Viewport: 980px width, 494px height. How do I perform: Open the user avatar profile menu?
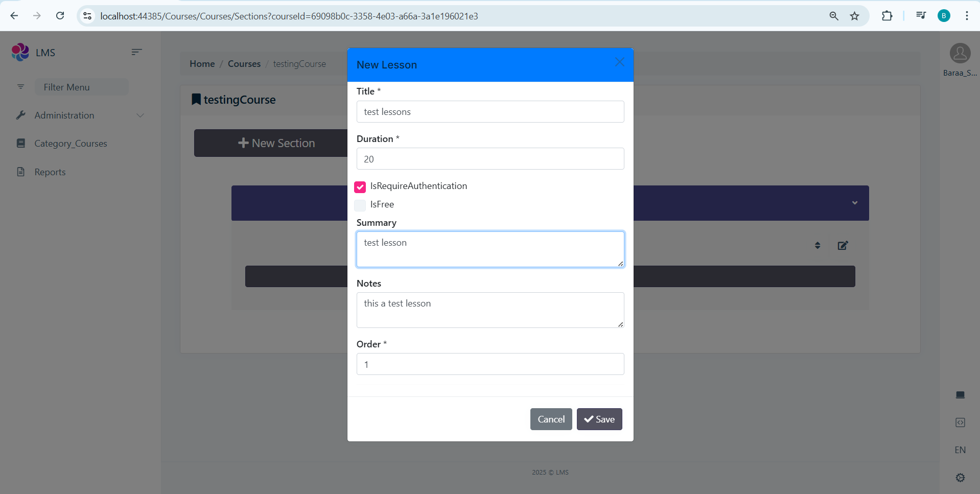pyautogui.click(x=960, y=53)
